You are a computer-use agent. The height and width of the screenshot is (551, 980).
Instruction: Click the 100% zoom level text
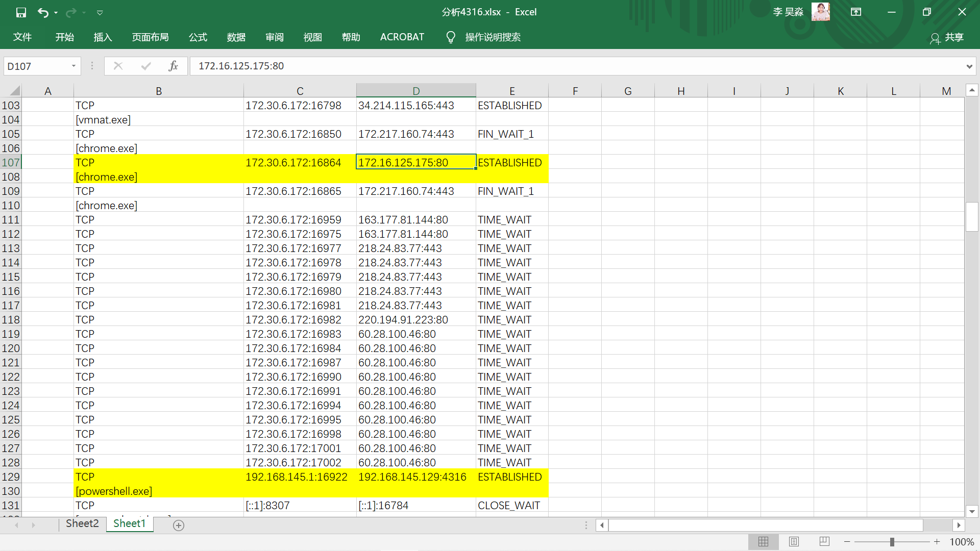962,542
